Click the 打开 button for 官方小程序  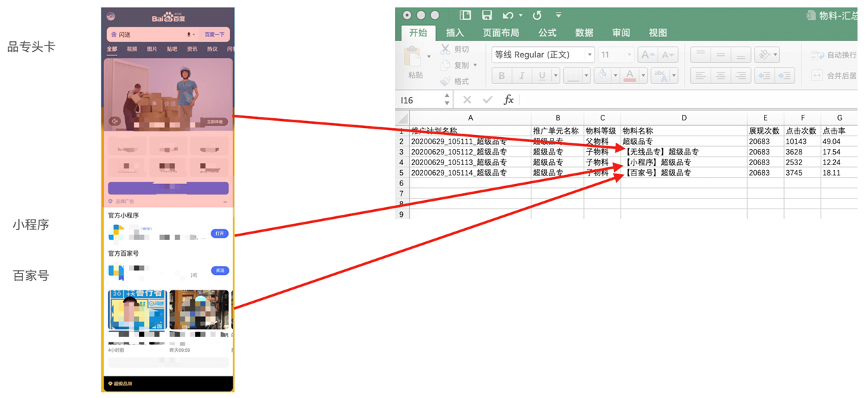219,234
